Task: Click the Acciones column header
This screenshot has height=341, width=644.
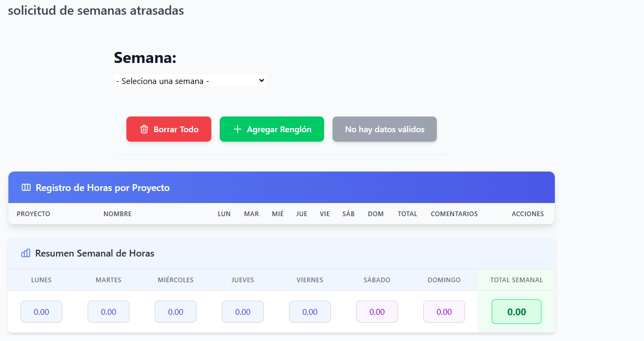Action: point(528,214)
